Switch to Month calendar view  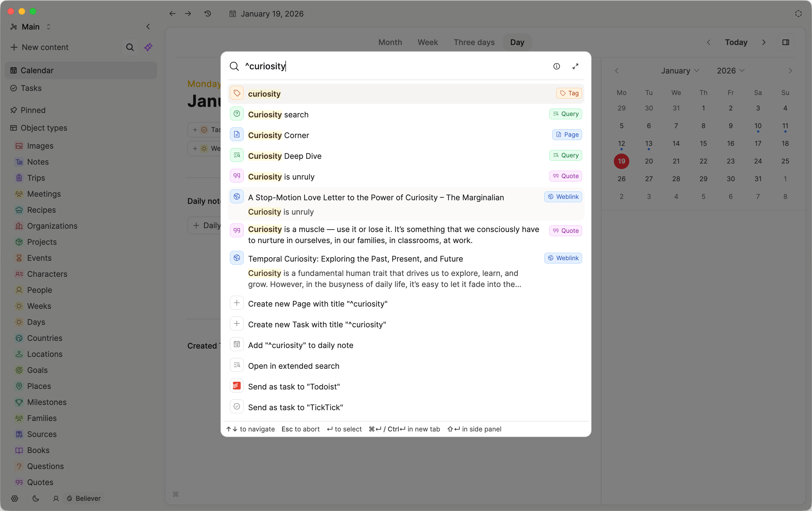[390, 42]
